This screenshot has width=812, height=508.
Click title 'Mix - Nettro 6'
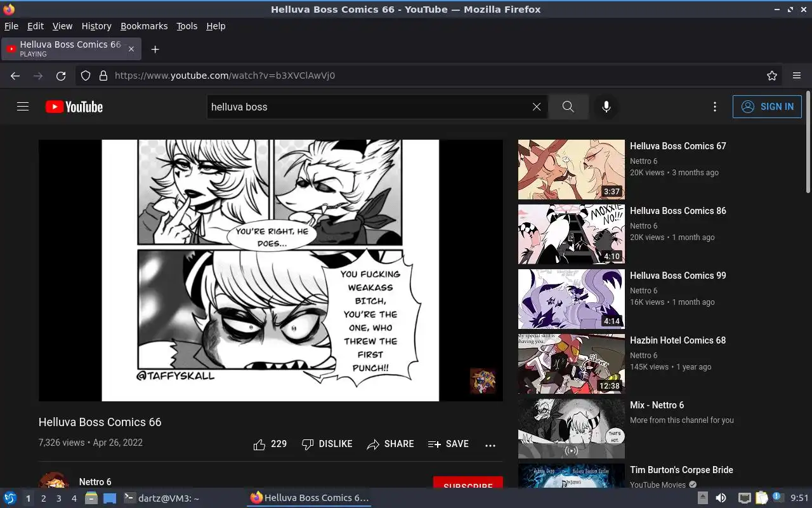click(x=657, y=405)
